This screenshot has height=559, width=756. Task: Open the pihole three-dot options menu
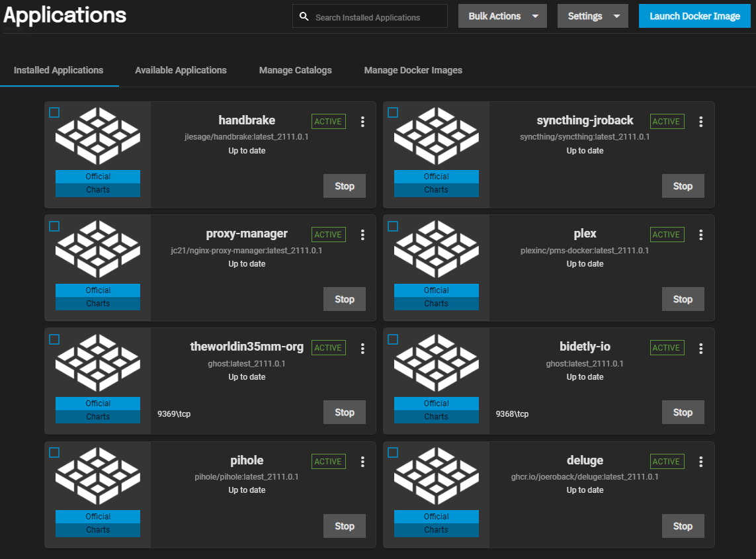point(362,462)
